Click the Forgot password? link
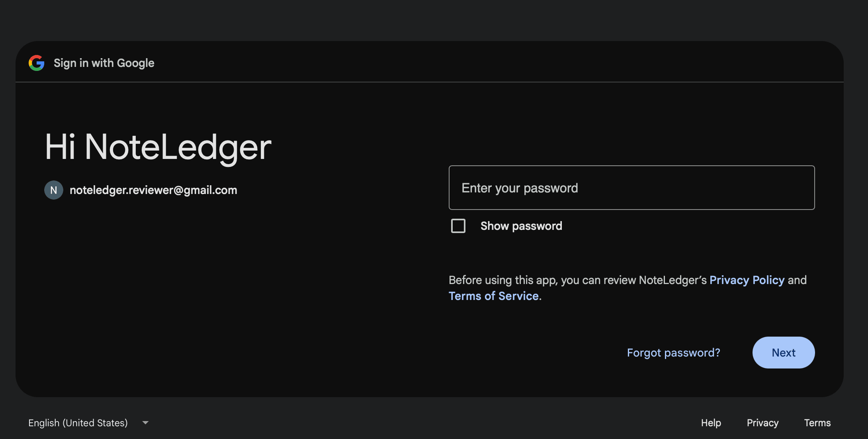 click(674, 353)
